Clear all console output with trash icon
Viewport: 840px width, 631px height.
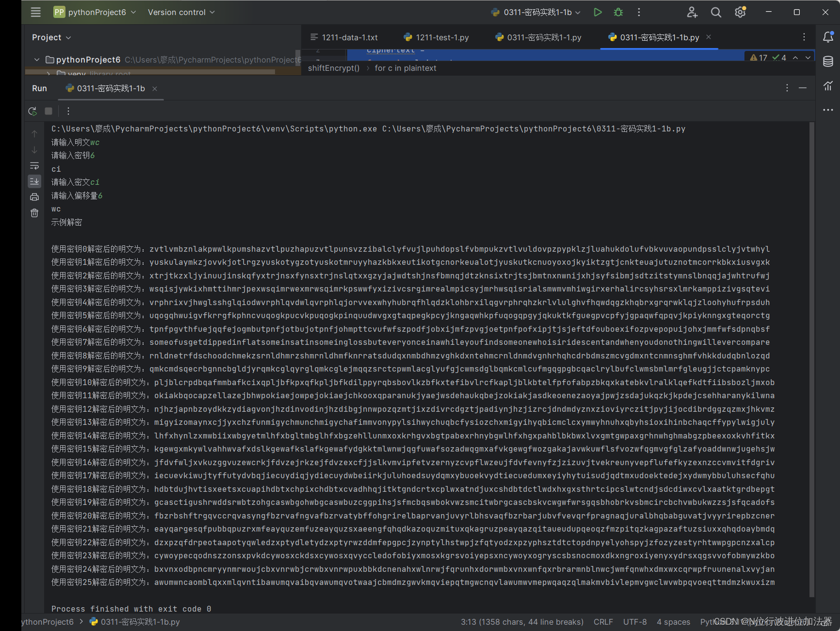click(x=34, y=213)
